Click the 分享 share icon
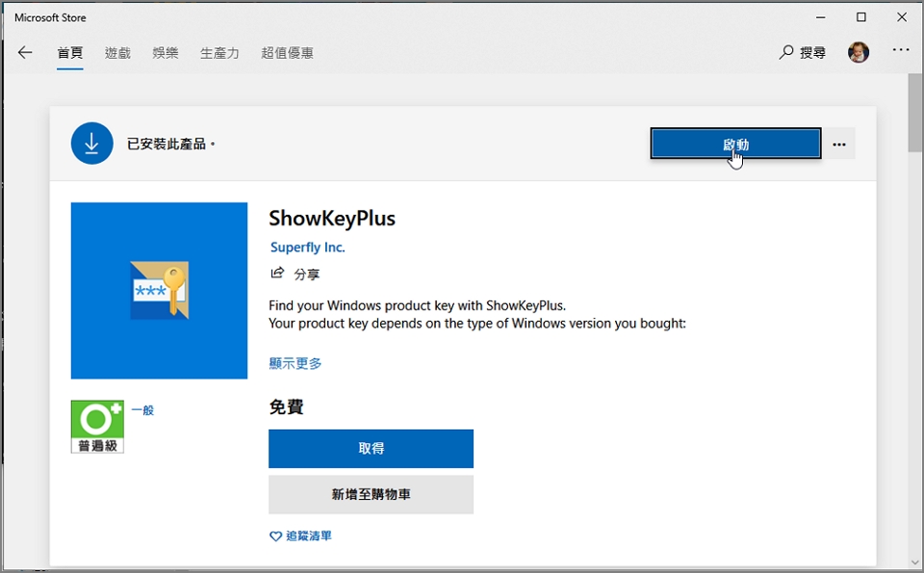Viewport: 924px width, 573px height. [x=279, y=273]
